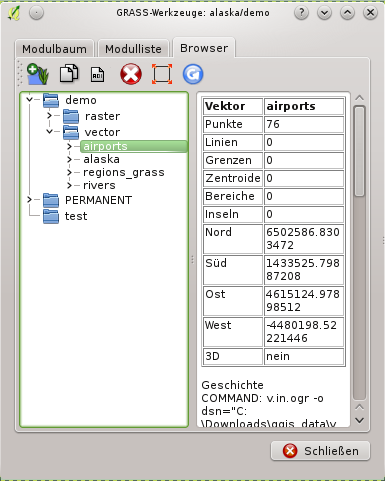Click the Süd coordinate value
The height and width of the screenshot is (481, 385).
(x=304, y=270)
